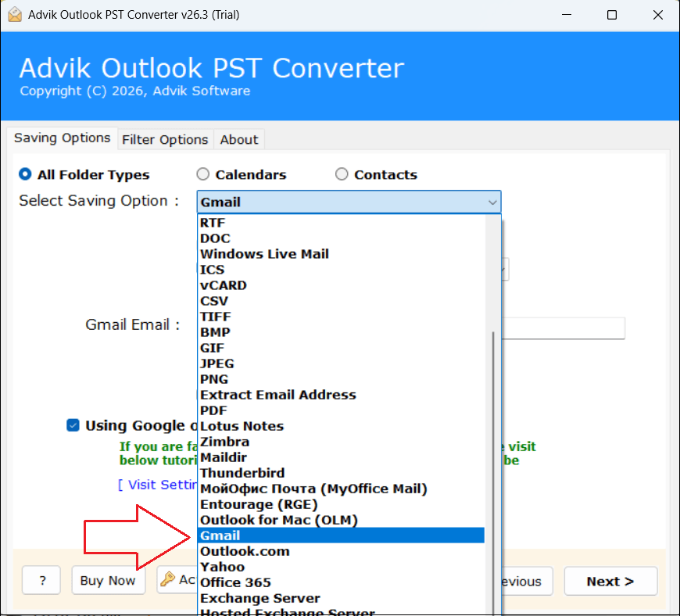Click the Advik envelope app icon in title bar
The height and width of the screenshot is (616, 680).
point(15,15)
